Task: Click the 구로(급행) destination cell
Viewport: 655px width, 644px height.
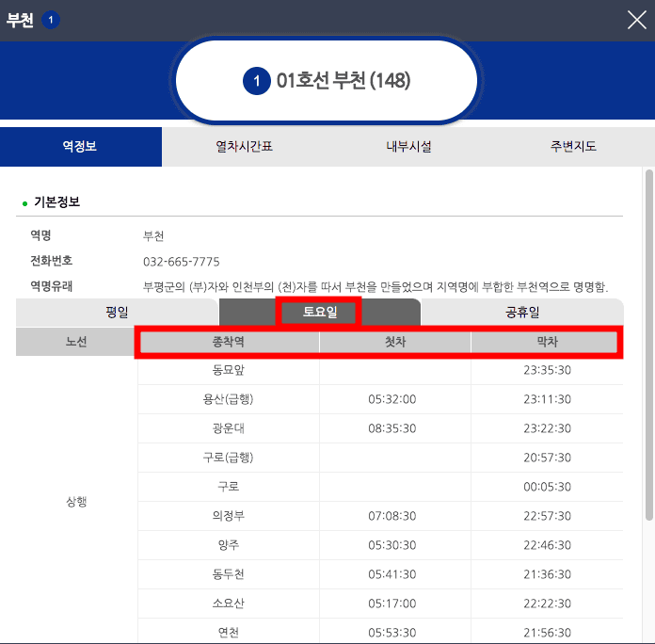Action: [x=229, y=458]
